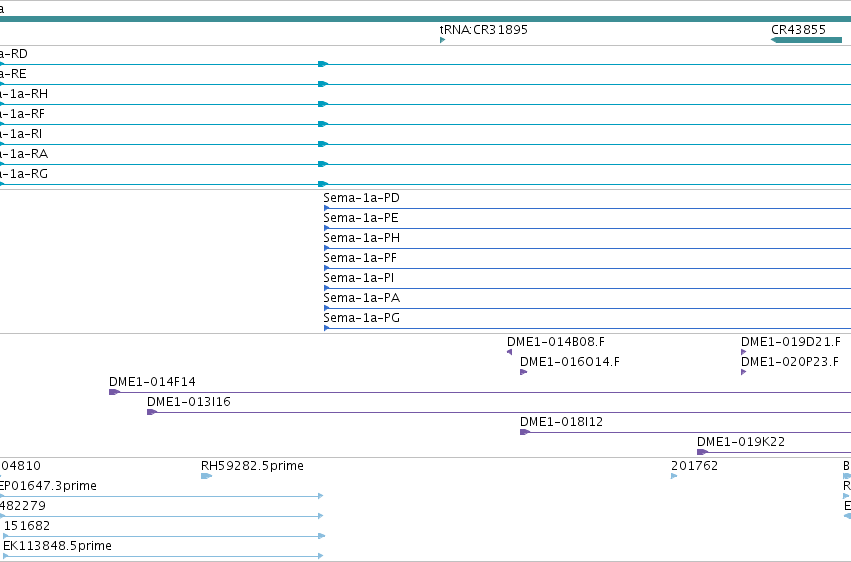Click the CR43855 gene label

pos(798,29)
